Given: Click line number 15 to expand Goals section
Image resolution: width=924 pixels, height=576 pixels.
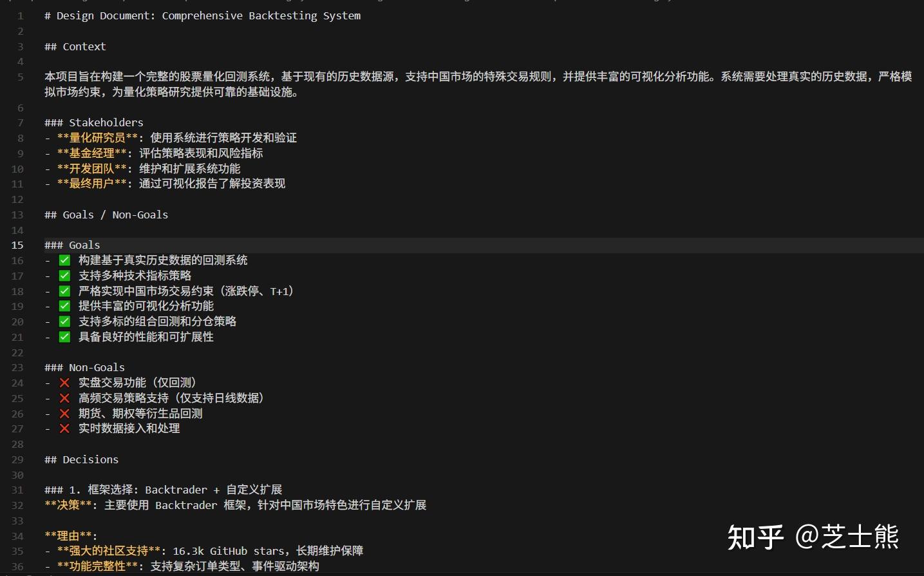Looking at the screenshot, I should (x=17, y=245).
